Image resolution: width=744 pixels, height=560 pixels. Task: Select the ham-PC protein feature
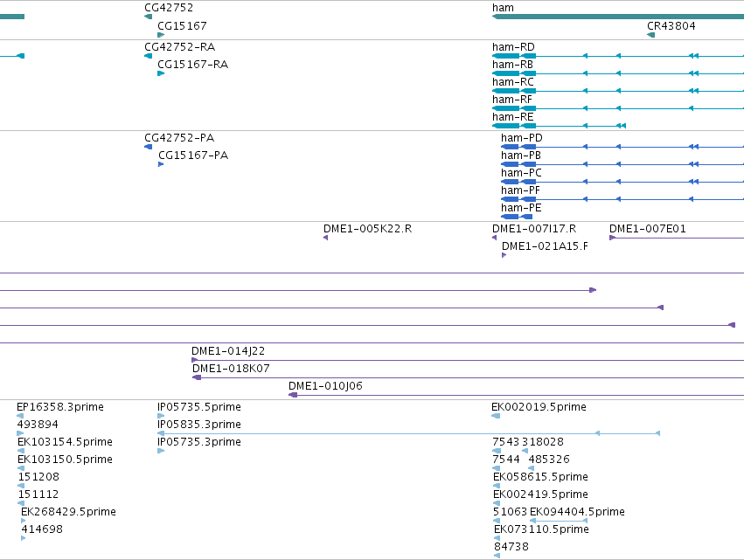coord(518,182)
